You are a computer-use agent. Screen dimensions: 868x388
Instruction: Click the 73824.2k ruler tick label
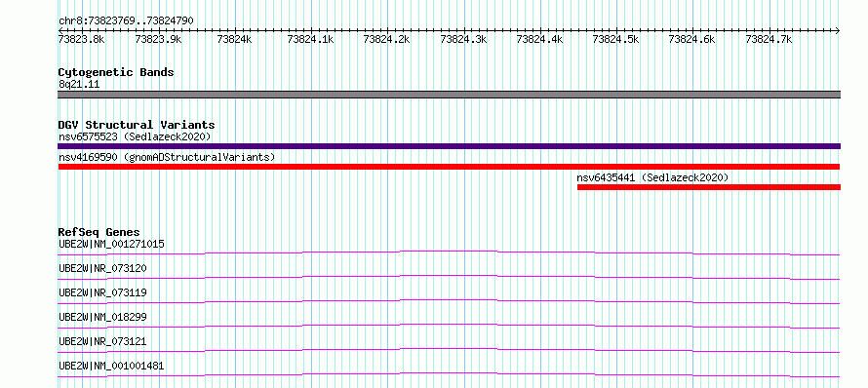tap(386, 39)
